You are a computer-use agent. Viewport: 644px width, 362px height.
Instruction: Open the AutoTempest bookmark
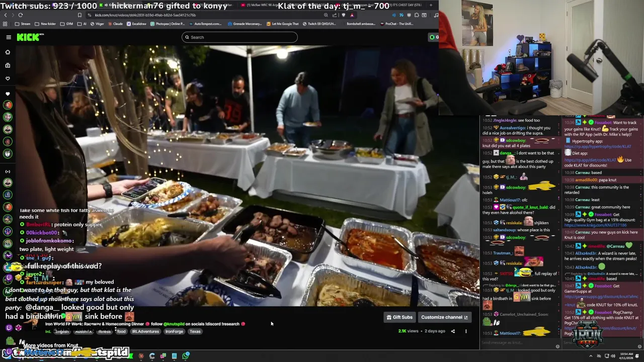205,24
